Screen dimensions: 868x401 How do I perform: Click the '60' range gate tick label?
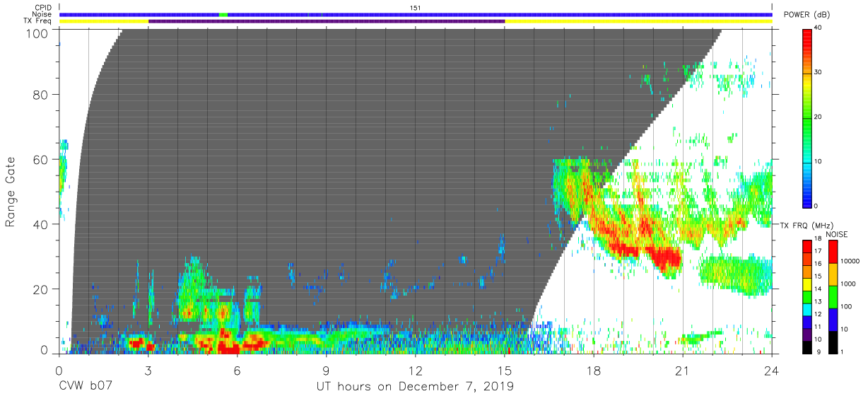pos(40,159)
